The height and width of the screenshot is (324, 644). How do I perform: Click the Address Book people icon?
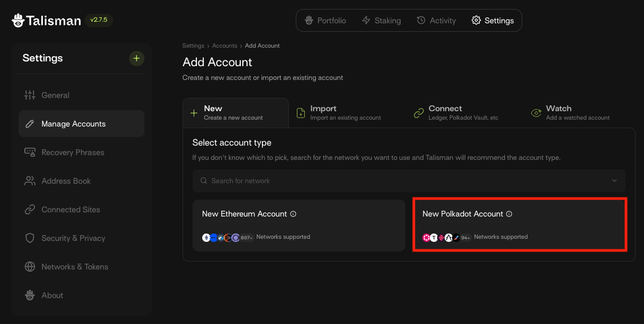pos(30,181)
